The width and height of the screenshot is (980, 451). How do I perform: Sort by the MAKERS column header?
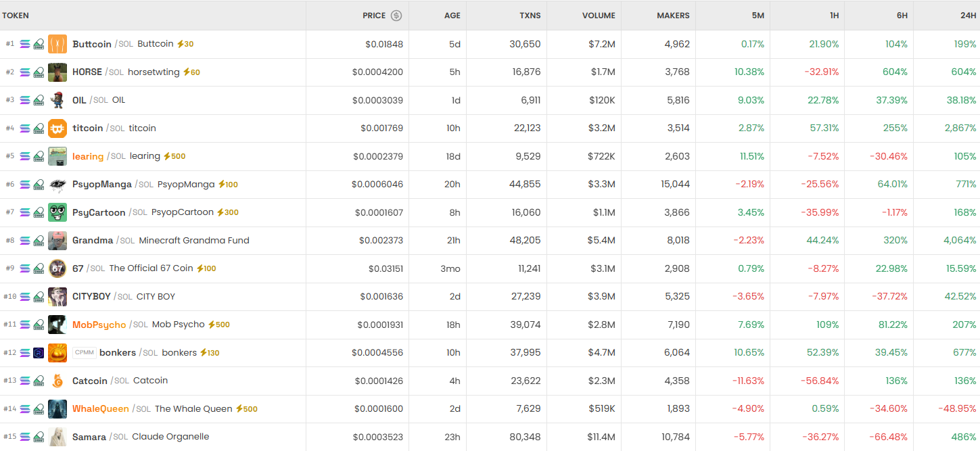pos(673,16)
